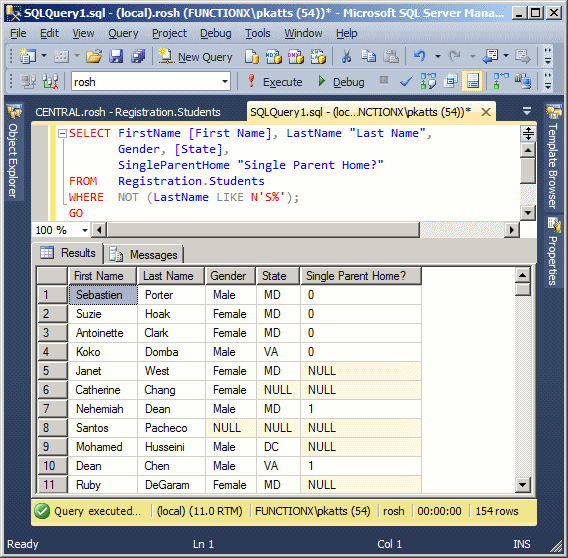Open the active files tab list arrow

(x=527, y=111)
